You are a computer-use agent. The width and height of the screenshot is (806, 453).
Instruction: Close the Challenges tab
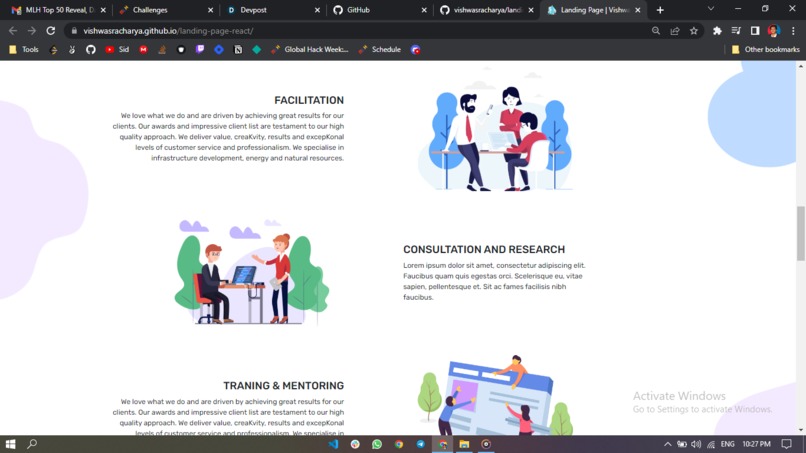(210, 10)
